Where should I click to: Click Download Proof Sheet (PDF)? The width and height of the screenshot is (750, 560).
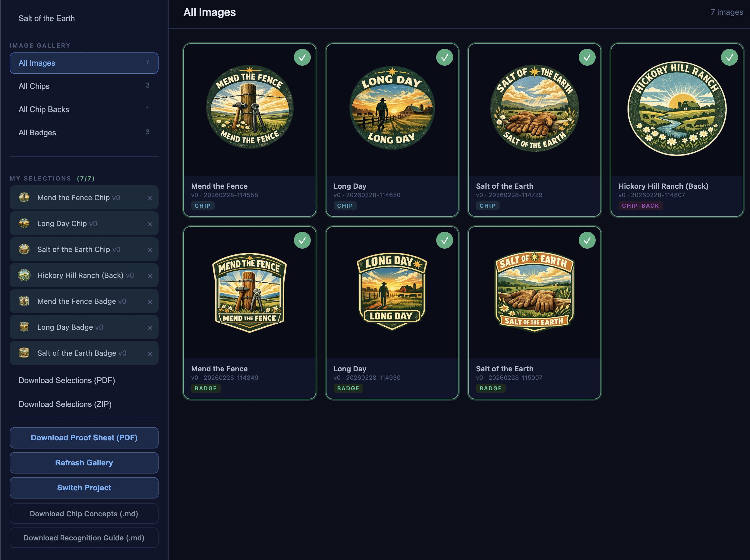(x=84, y=438)
